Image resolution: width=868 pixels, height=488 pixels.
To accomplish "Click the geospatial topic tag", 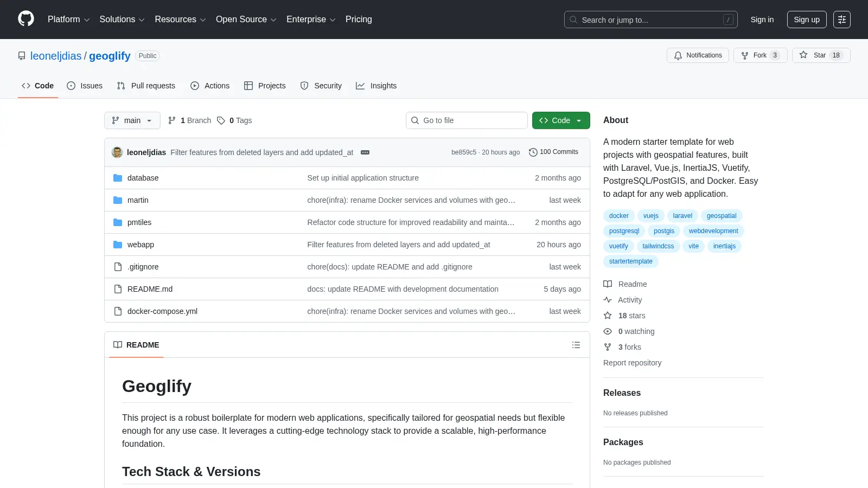I will click(722, 216).
